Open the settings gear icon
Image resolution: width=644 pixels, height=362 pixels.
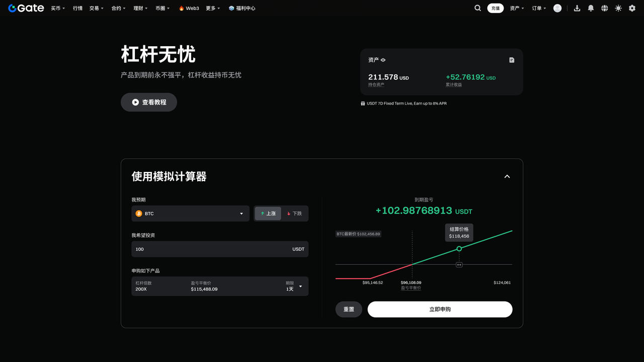point(632,8)
